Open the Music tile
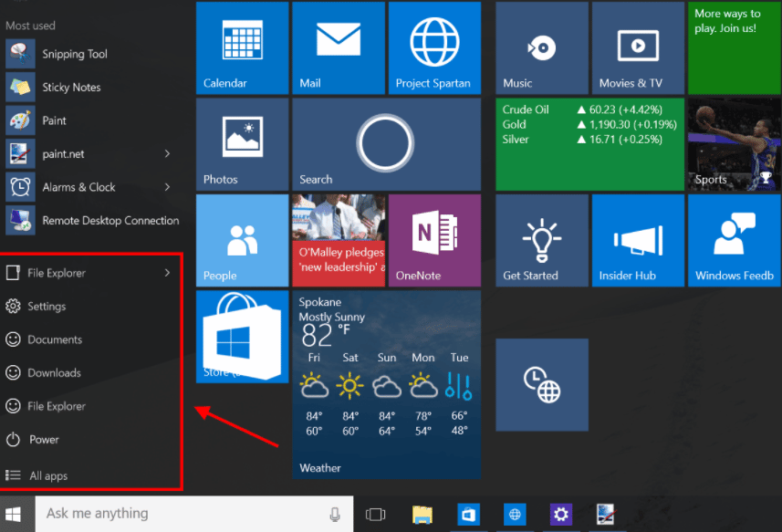 tap(542, 47)
